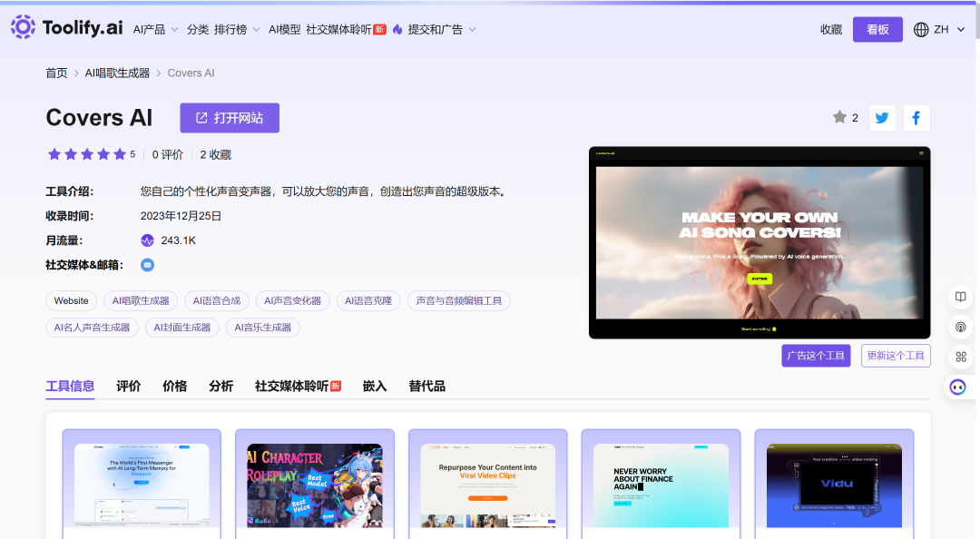Click the AI音乐生成器 tag
Screen dimensions: 980x539
click(x=262, y=328)
